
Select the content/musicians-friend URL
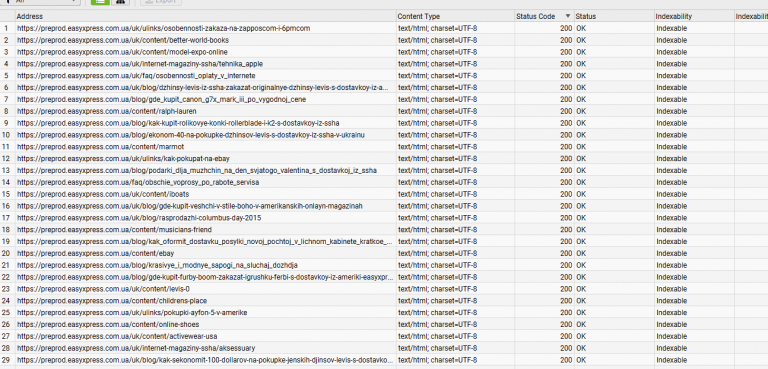pos(114,229)
